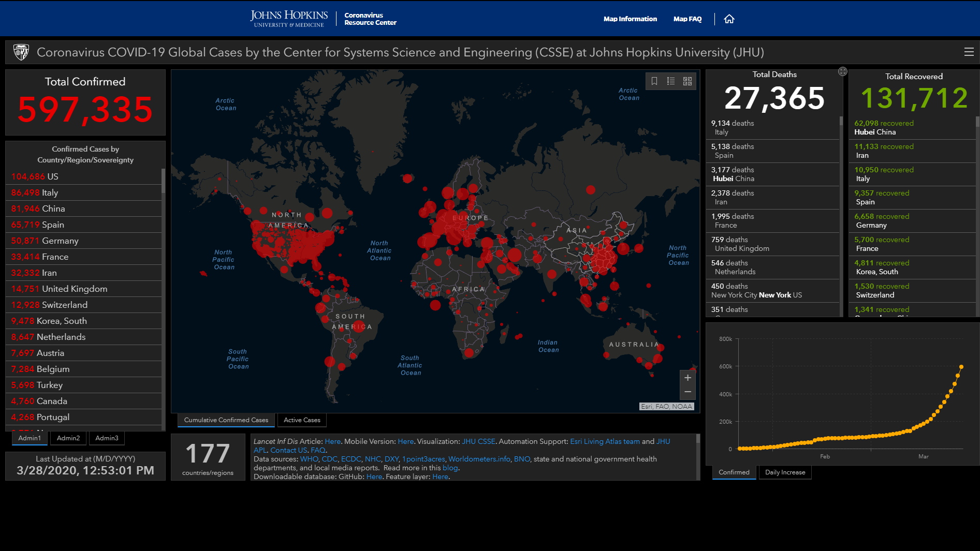The width and height of the screenshot is (980, 551).
Task: Click 62,098 recovered Hubei China entry
Action: (912, 128)
